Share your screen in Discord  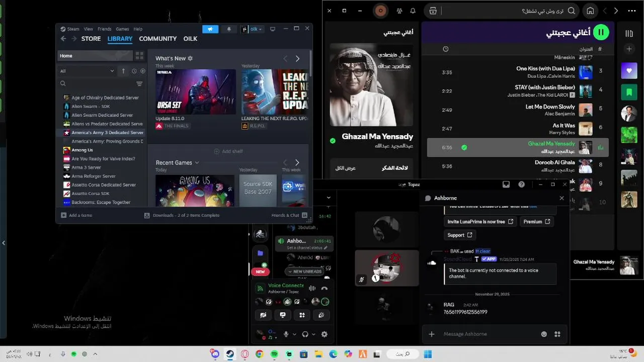coord(283,315)
